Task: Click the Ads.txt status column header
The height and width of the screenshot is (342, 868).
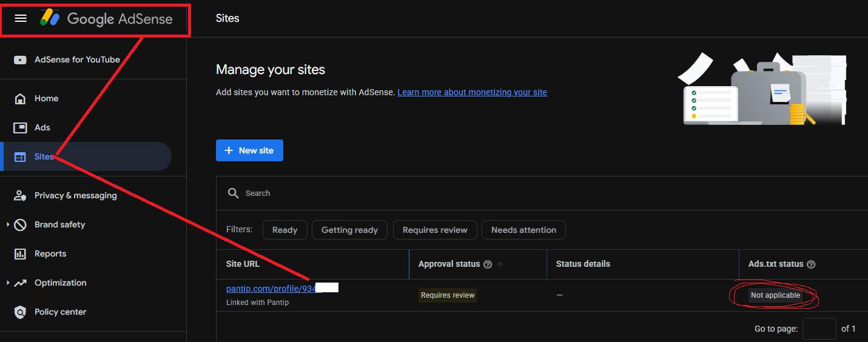Action: (775, 264)
